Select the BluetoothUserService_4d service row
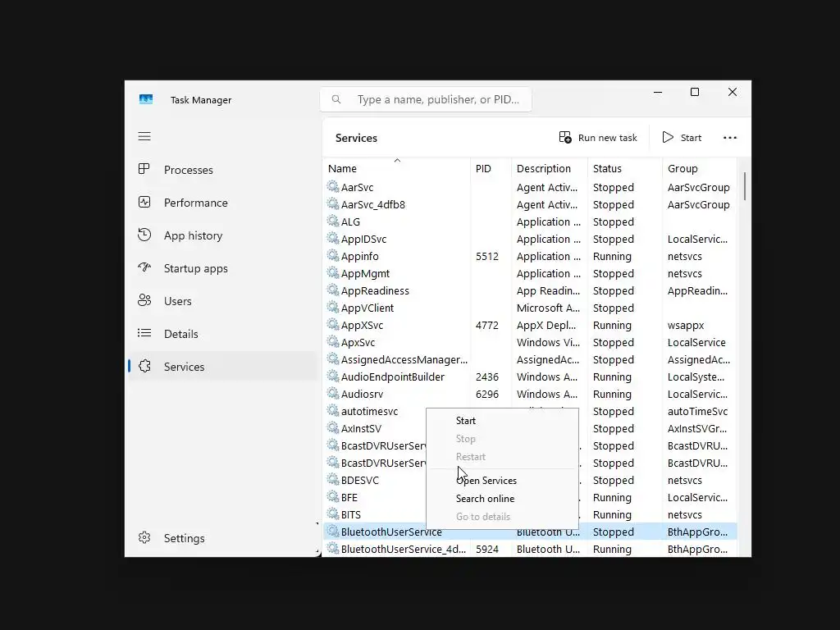This screenshot has height=630, width=840. tap(530, 549)
